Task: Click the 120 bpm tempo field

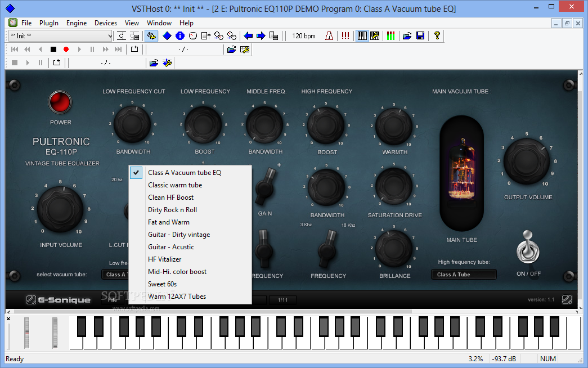Action: coord(304,35)
